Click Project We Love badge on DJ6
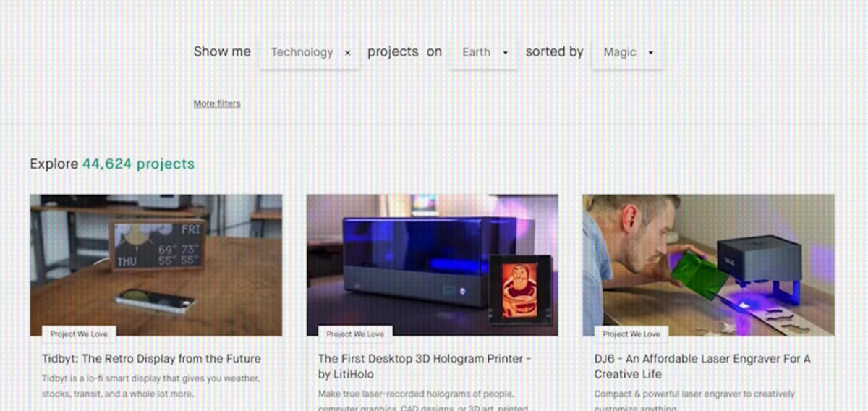 point(631,334)
